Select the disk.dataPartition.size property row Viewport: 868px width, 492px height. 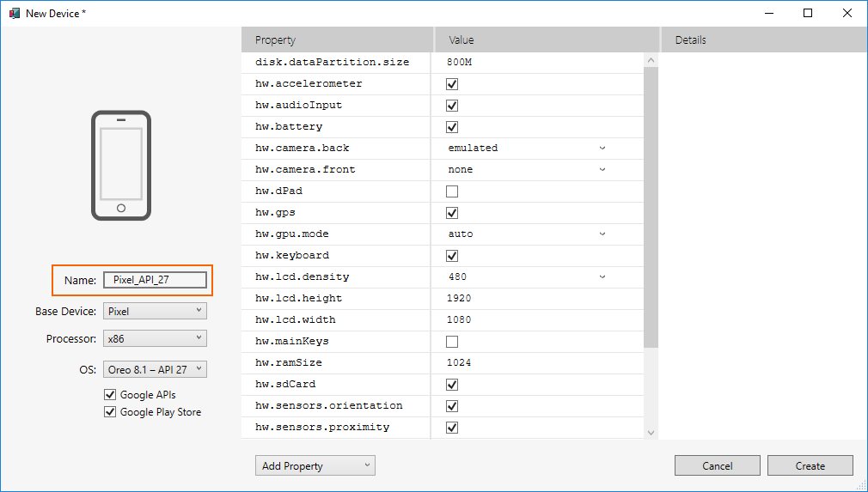point(443,63)
